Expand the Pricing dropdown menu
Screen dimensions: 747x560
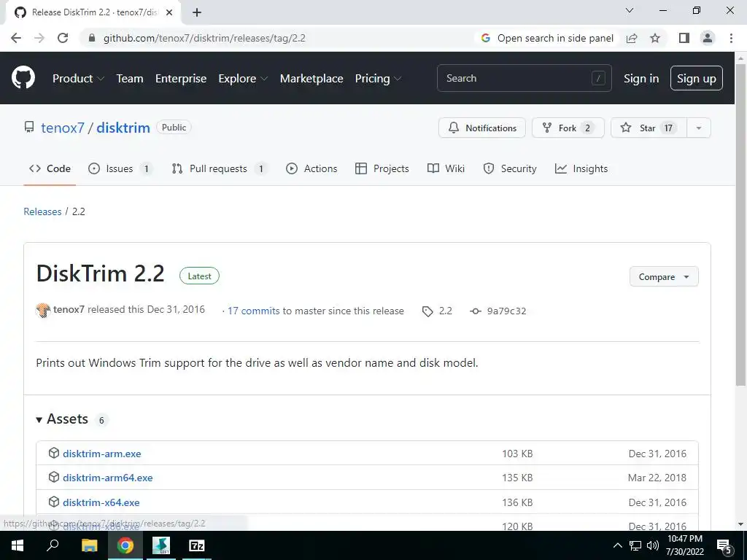pos(379,79)
